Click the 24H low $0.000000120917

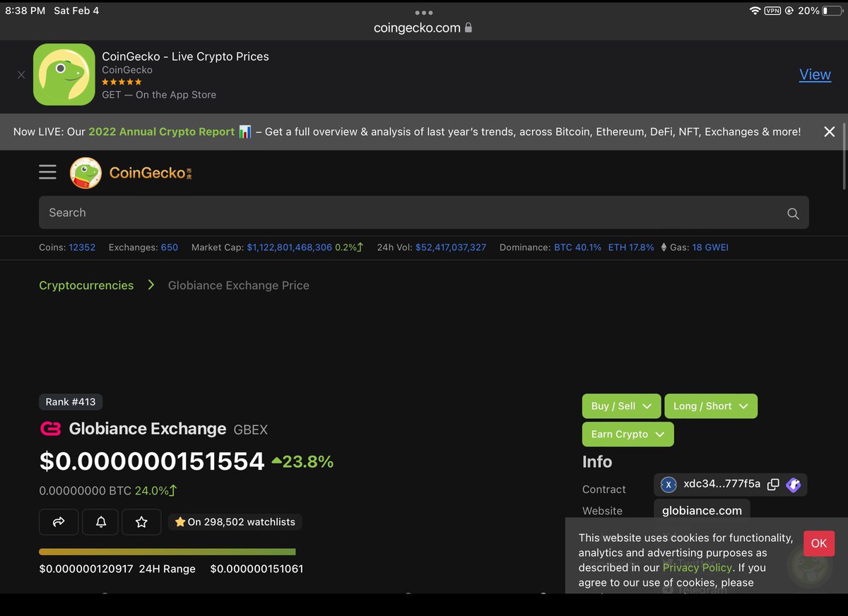pos(86,569)
